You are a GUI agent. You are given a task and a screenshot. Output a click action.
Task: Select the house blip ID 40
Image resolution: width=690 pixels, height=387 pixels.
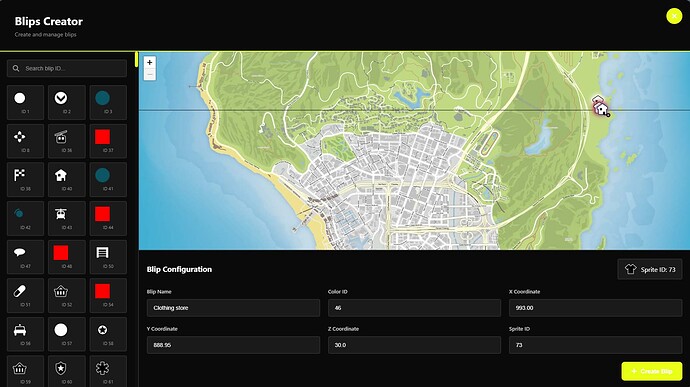[x=66, y=179]
